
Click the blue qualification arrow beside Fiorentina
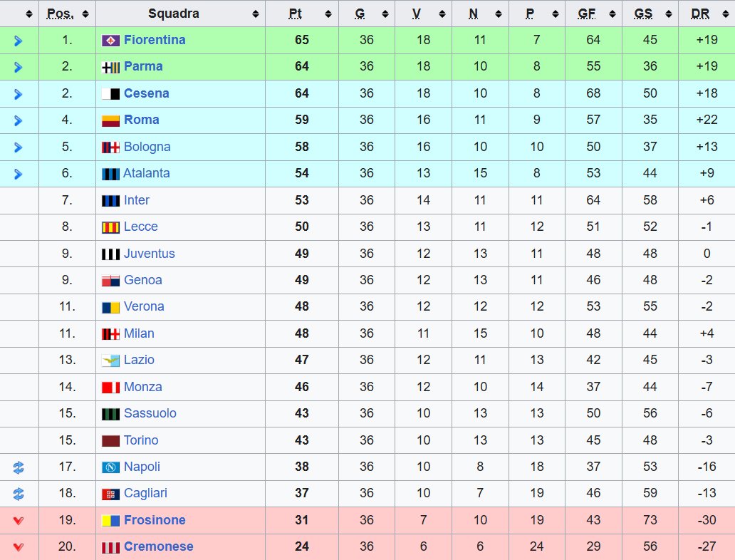point(19,41)
